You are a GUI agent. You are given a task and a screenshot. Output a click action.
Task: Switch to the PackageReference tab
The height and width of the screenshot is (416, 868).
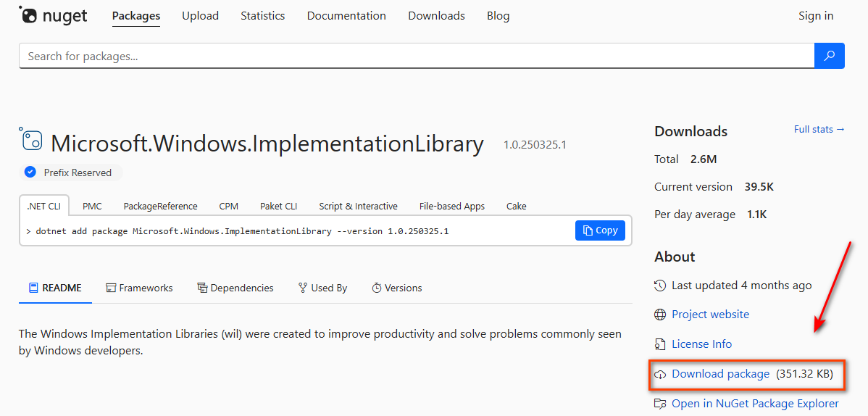click(161, 206)
